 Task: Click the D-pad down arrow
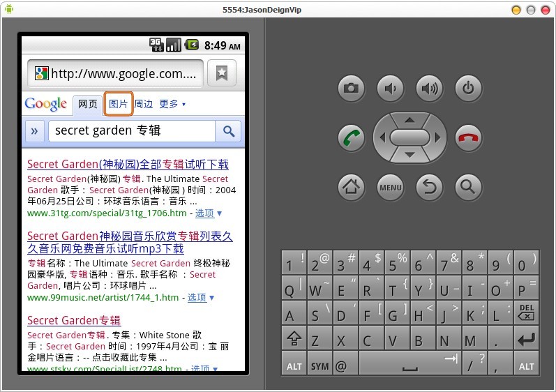[x=410, y=155]
